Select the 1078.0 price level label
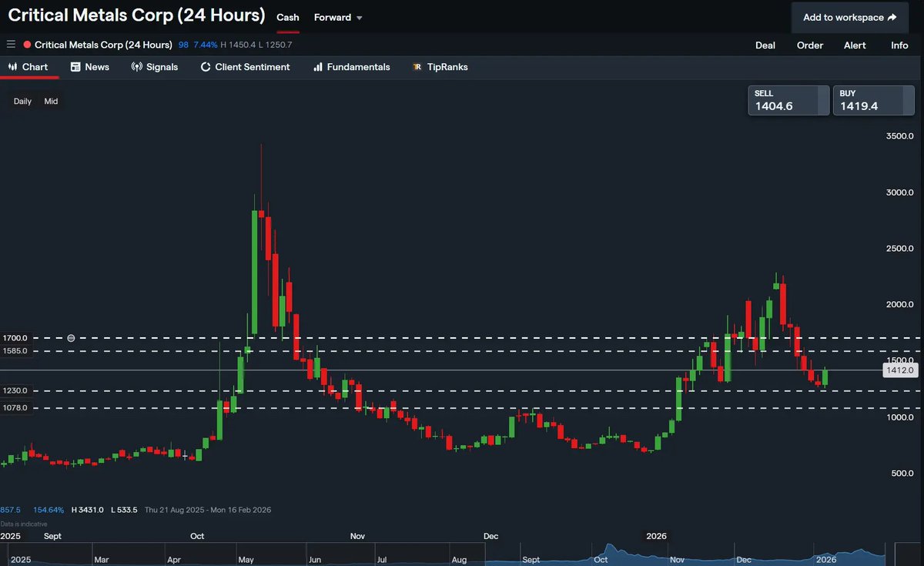924x566 pixels. (15, 408)
